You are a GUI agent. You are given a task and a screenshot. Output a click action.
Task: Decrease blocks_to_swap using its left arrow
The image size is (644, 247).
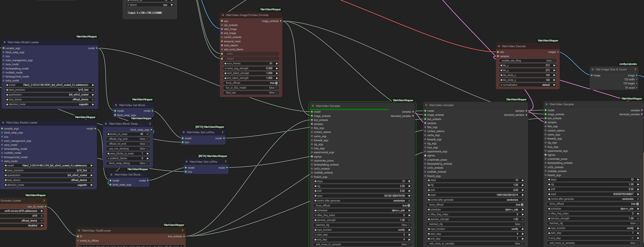point(108,134)
